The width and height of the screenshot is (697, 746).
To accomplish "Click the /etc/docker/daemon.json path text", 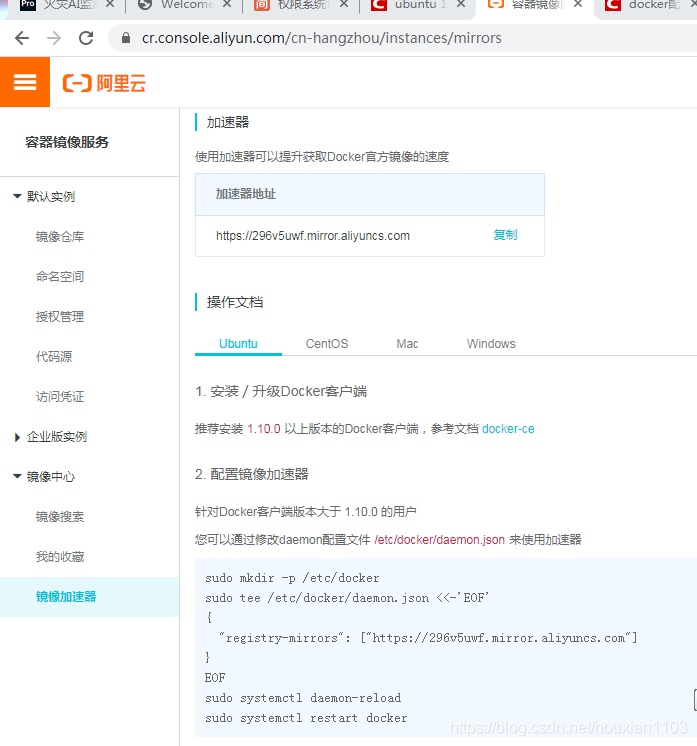I will (x=440, y=540).
